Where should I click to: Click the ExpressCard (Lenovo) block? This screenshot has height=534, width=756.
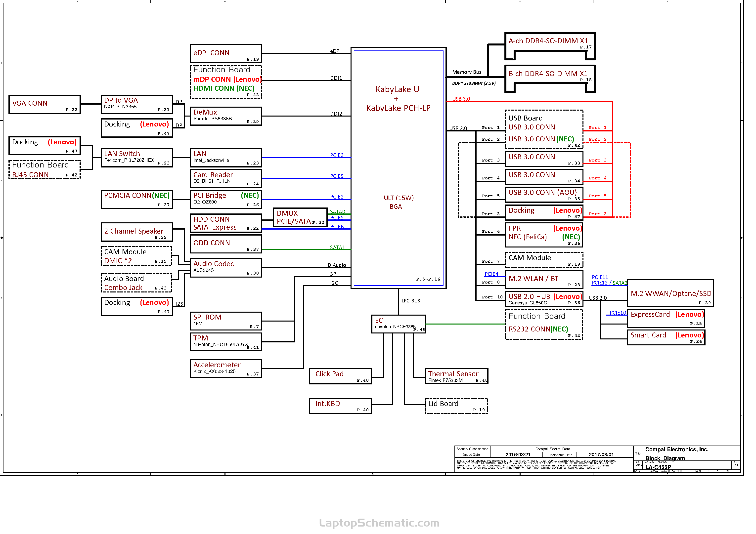(666, 318)
